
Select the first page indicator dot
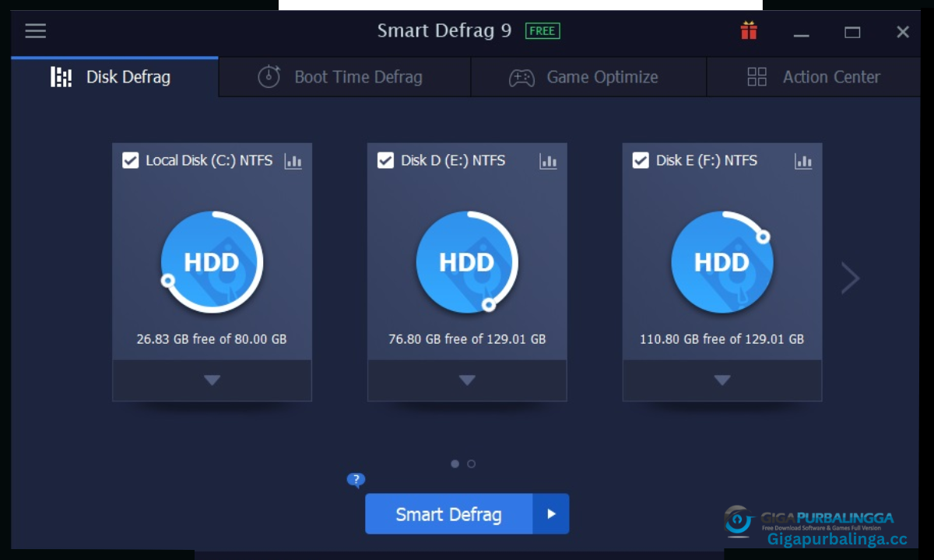coord(455,464)
